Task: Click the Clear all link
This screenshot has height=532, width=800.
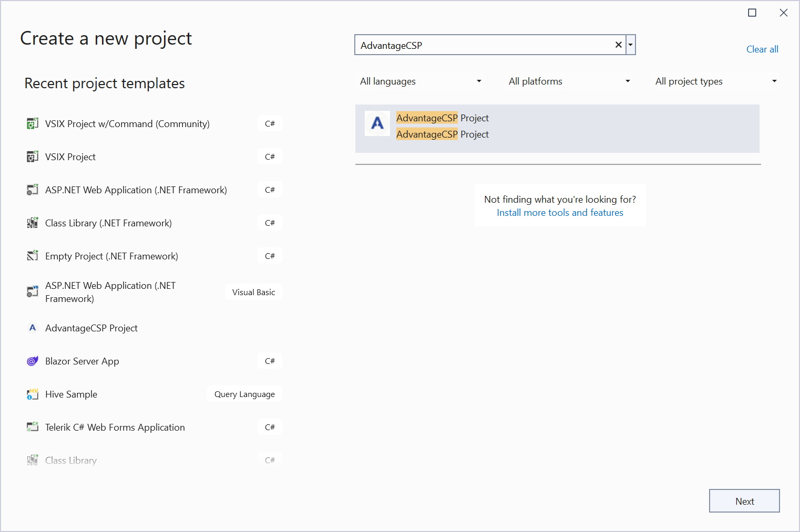Action: click(x=762, y=49)
